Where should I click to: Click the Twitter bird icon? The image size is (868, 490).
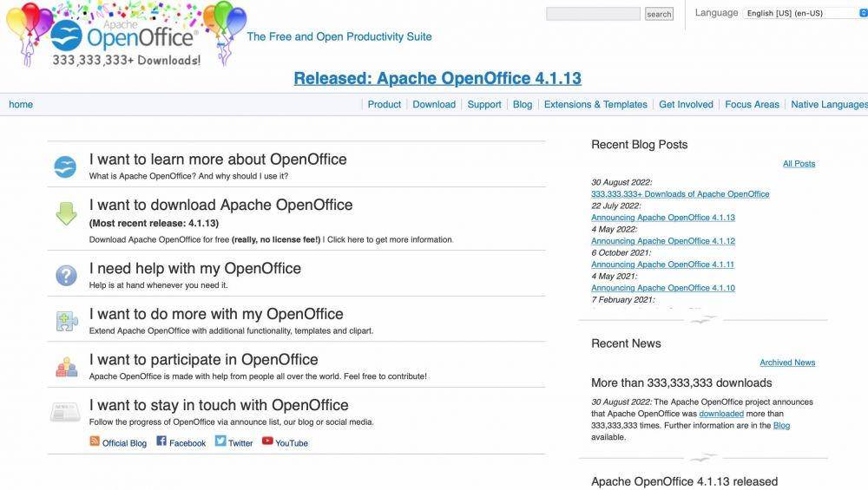[x=220, y=441]
